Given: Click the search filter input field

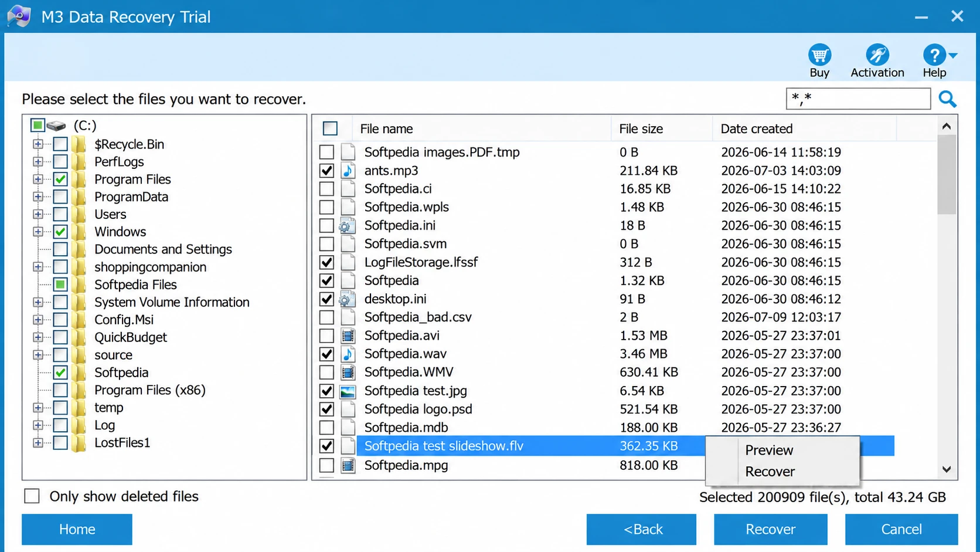Looking at the screenshot, I should (858, 99).
